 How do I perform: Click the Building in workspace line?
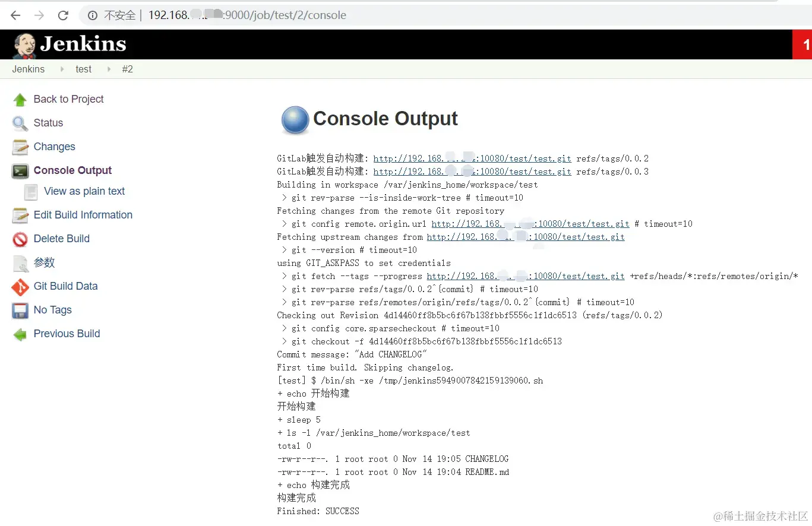pos(407,185)
